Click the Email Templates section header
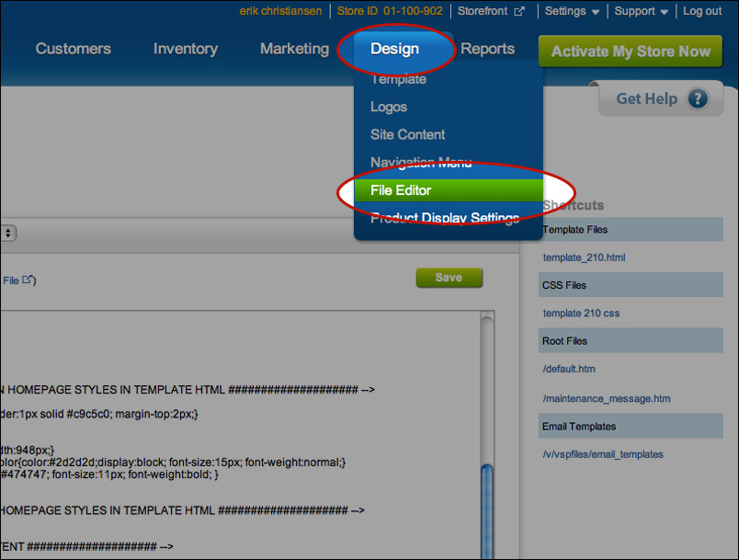739x560 pixels. tap(631, 426)
